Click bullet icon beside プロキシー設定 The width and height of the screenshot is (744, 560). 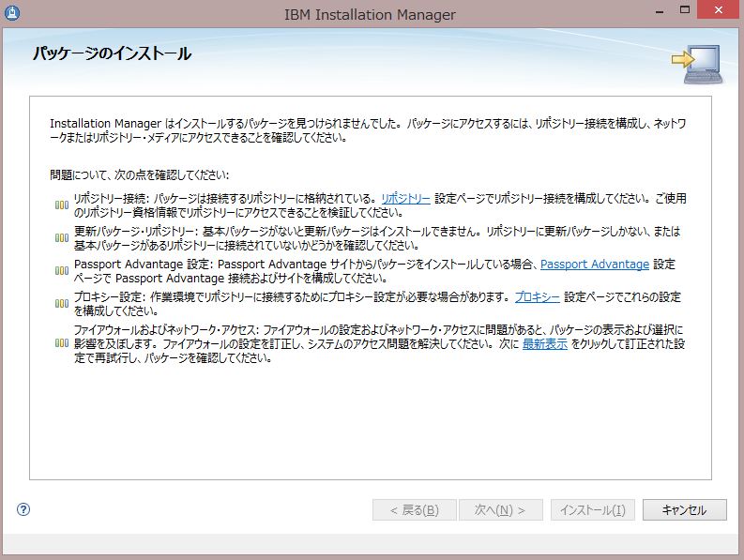coord(62,303)
